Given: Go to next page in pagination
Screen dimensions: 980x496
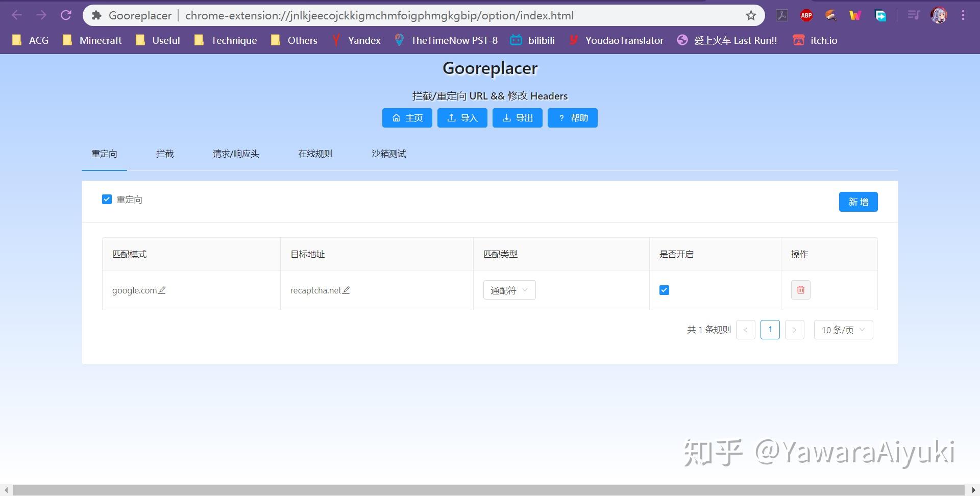Looking at the screenshot, I should point(795,330).
